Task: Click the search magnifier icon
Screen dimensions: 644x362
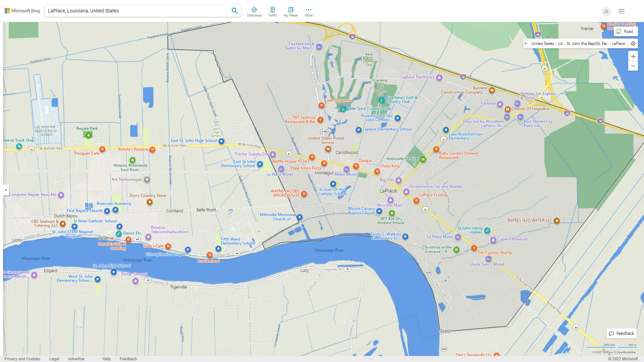Action: (234, 11)
